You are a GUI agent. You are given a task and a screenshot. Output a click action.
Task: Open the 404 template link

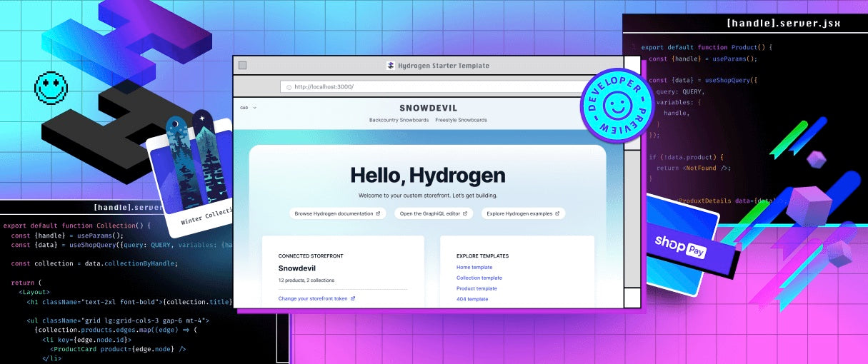click(x=472, y=299)
